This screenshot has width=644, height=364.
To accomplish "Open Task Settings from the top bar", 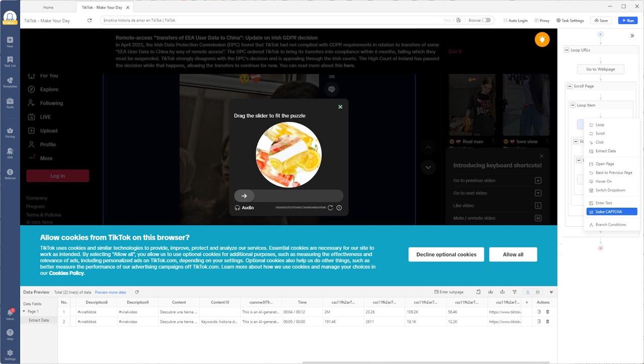I will point(570,20).
